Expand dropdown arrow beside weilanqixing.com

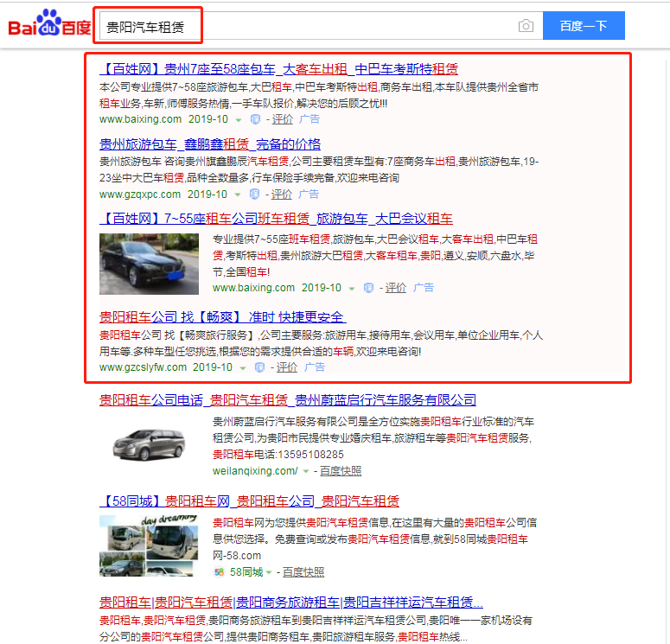tap(306, 472)
